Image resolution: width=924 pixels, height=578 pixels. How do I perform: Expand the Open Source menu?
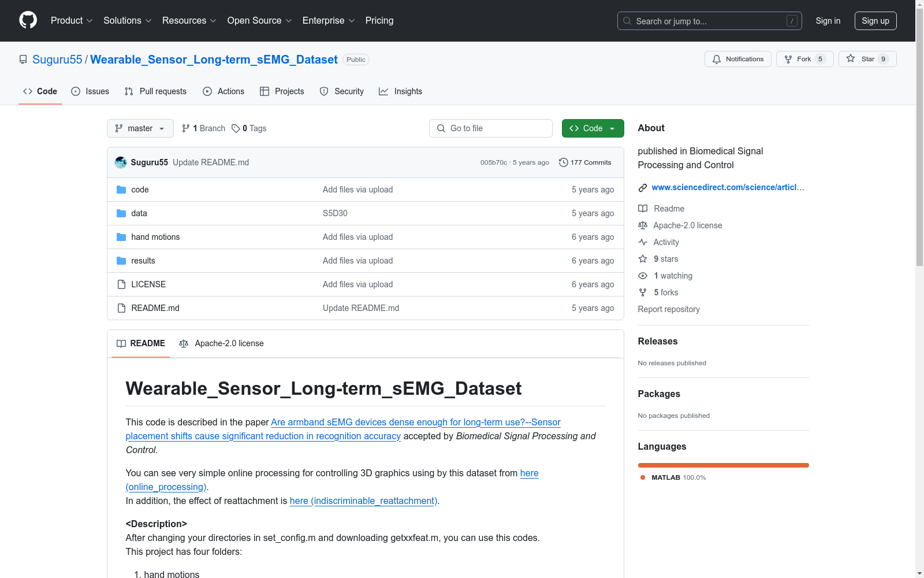click(260, 21)
